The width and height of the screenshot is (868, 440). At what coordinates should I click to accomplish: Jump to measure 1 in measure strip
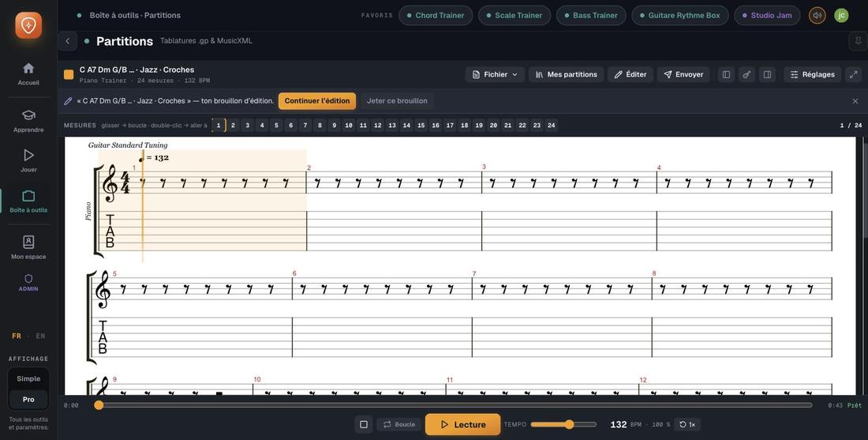click(219, 126)
